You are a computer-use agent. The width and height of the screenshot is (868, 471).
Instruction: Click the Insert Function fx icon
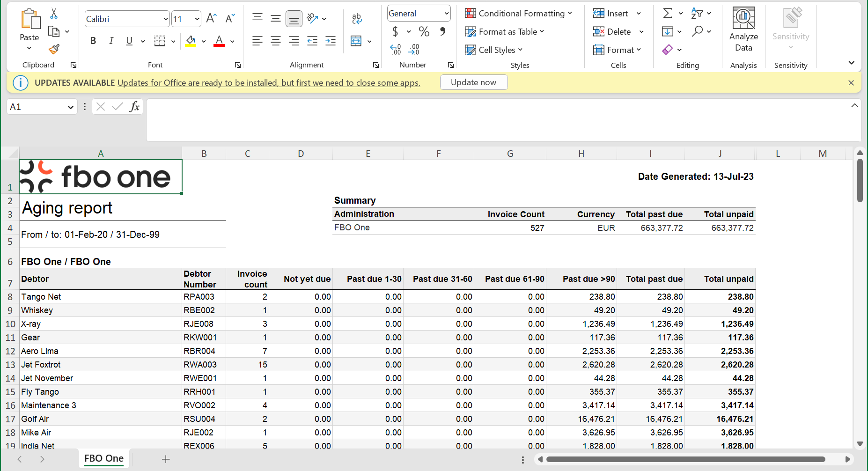coord(134,106)
